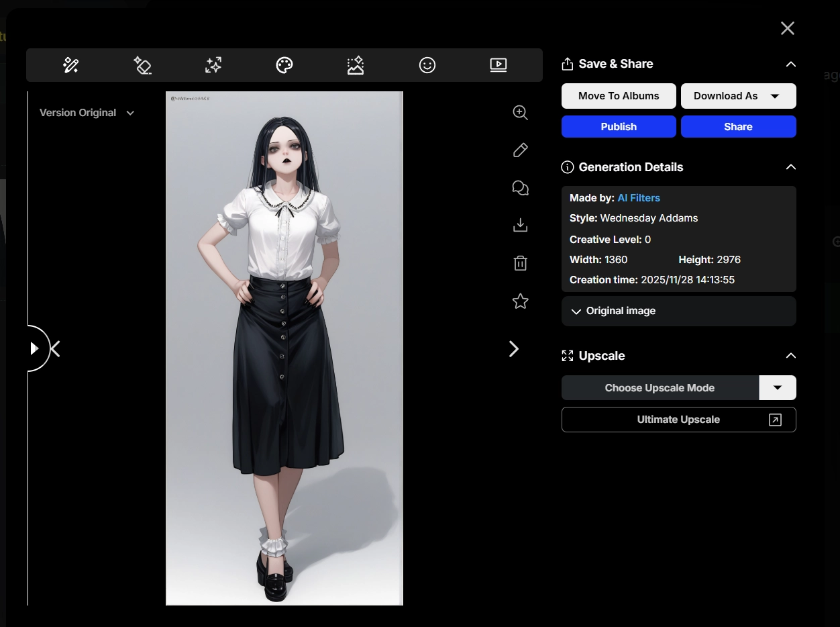Open the video animation tool
The image size is (840, 627).
tap(498, 64)
